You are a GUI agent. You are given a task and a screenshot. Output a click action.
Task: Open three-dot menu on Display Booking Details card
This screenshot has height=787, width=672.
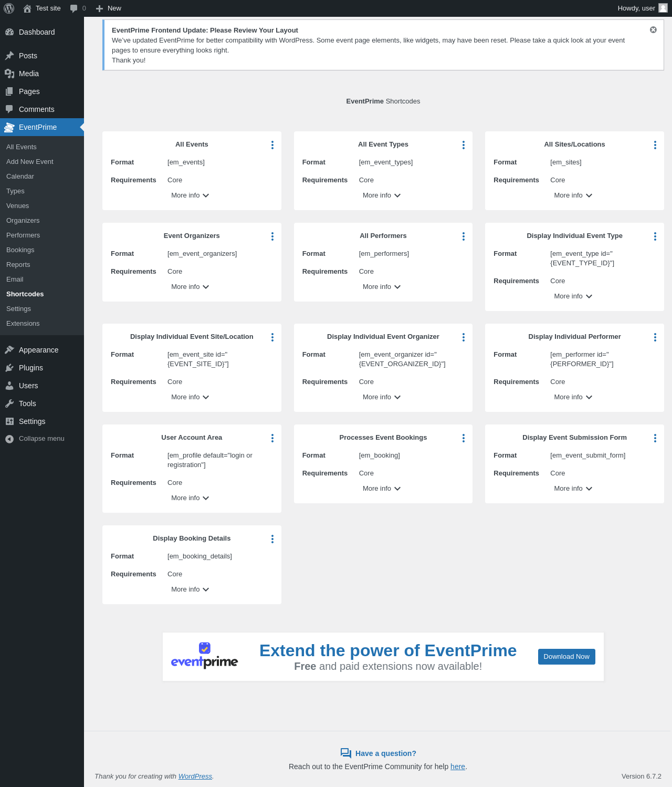pos(272,539)
